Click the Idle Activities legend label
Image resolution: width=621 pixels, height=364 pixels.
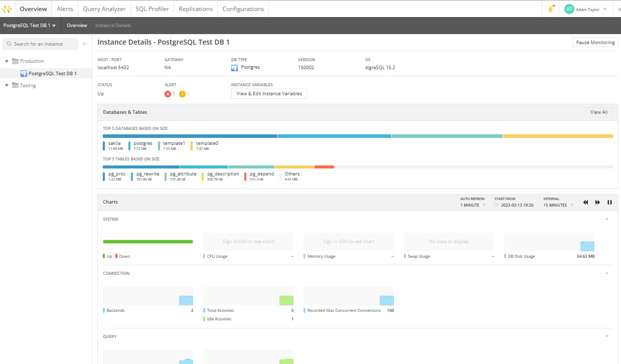219,319
